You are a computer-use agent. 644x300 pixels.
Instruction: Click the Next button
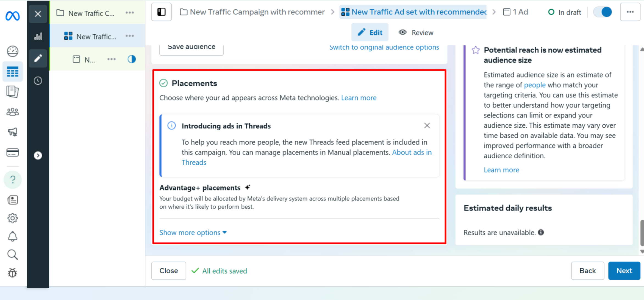[624, 271]
